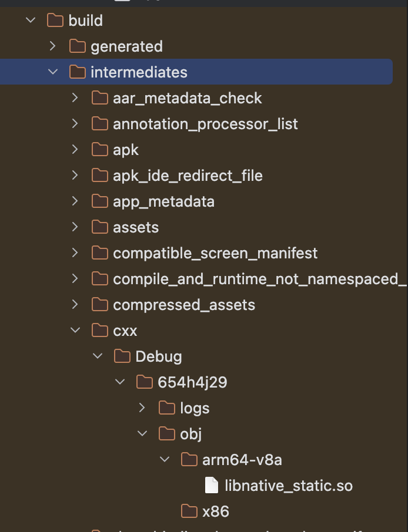Select the apk_ide_redirect_file folder
The image size is (408, 532).
click(x=188, y=176)
